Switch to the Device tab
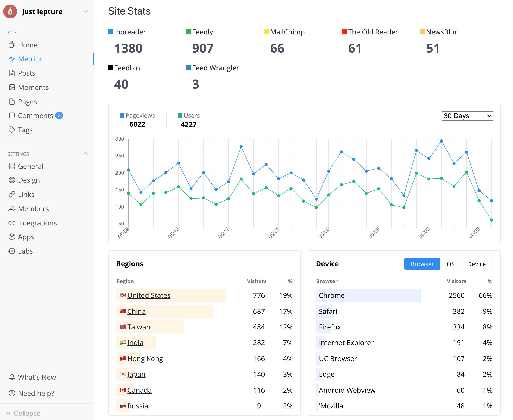Viewport: 513px width, 420px height. point(476,264)
